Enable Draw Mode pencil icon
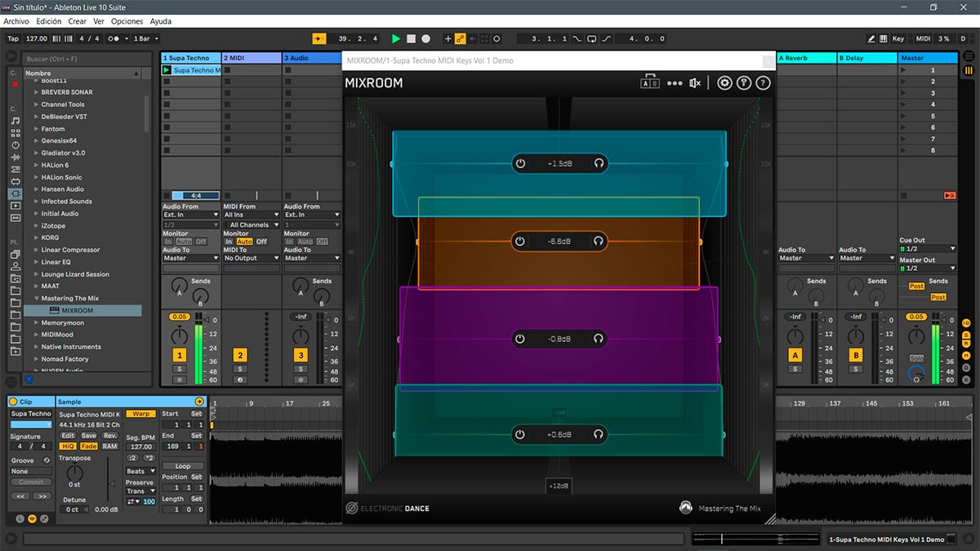The height and width of the screenshot is (551, 980). (872, 38)
